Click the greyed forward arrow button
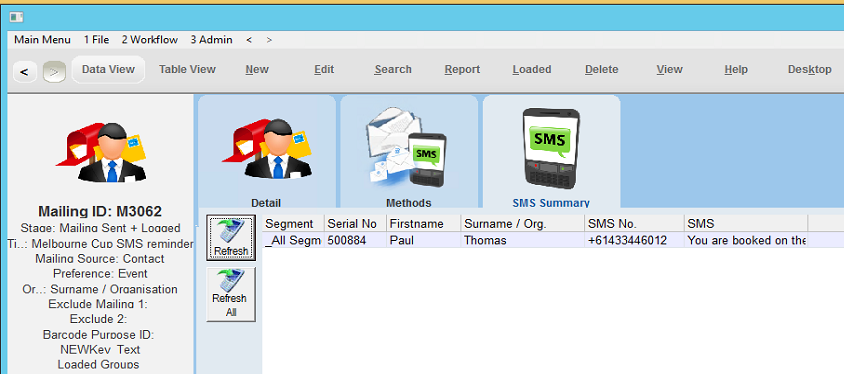 tap(54, 72)
